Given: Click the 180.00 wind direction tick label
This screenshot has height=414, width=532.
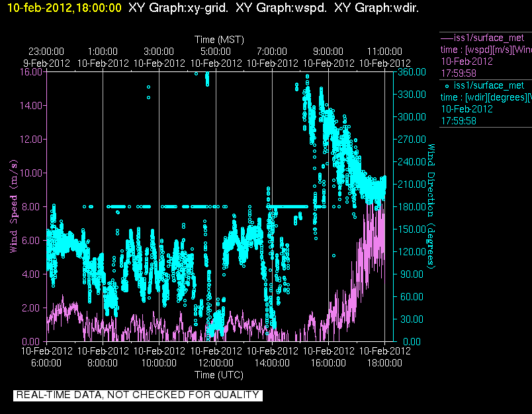Looking at the screenshot, I should coord(412,206).
